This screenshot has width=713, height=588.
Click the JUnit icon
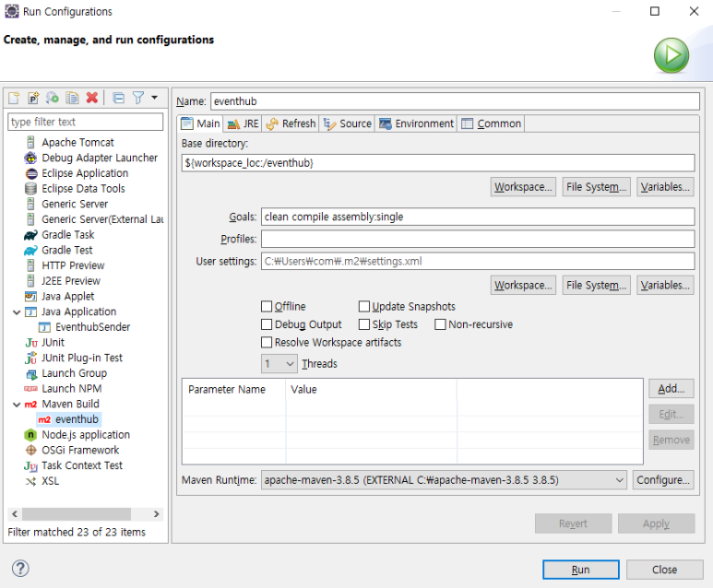(31, 343)
